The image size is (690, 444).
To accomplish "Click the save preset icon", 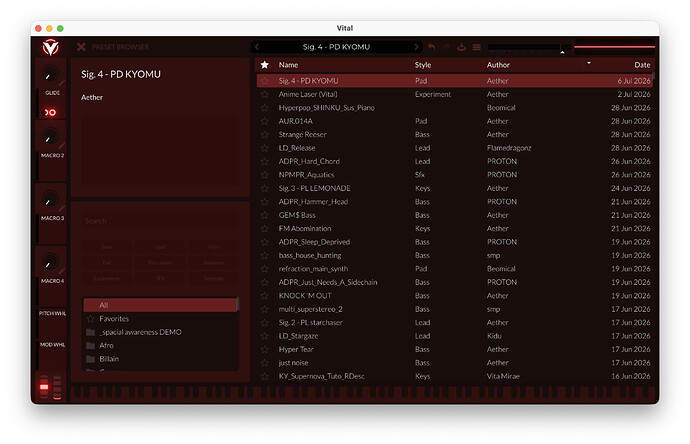I will (x=462, y=47).
